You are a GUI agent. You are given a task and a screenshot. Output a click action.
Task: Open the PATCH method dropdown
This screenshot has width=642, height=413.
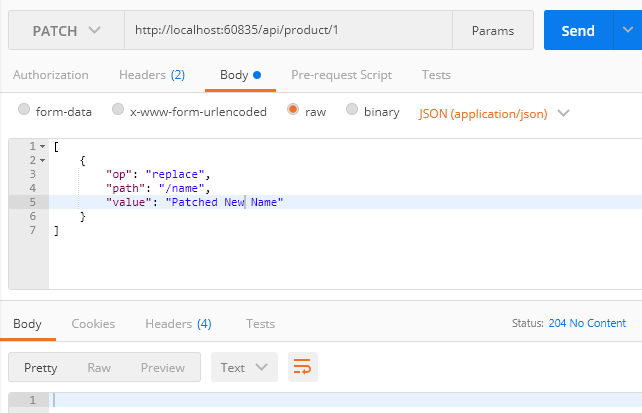click(66, 31)
